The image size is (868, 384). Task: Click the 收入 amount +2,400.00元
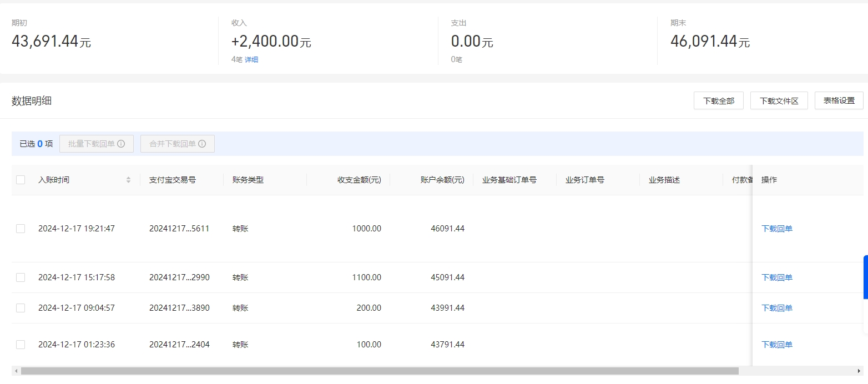coord(271,42)
